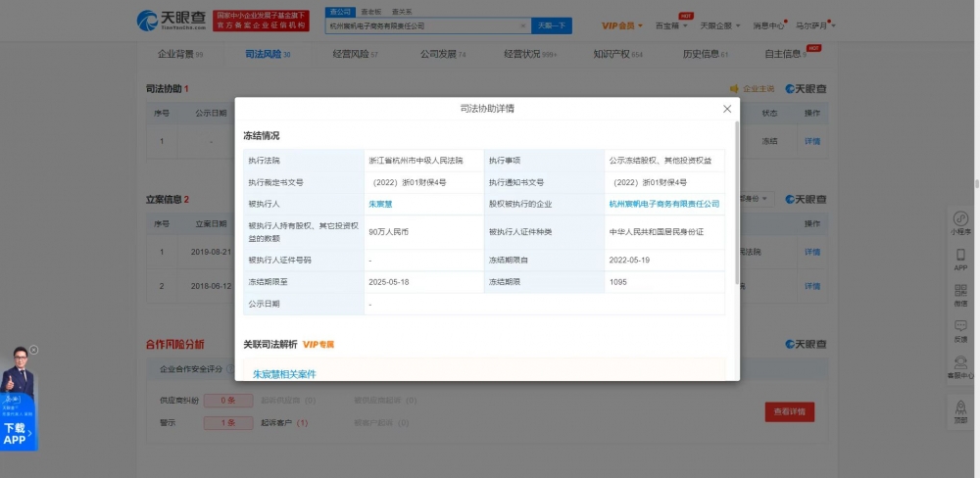This screenshot has width=980, height=478.
Task: Click the 国家中小企业发展子基金 badge
Action: 261,21
